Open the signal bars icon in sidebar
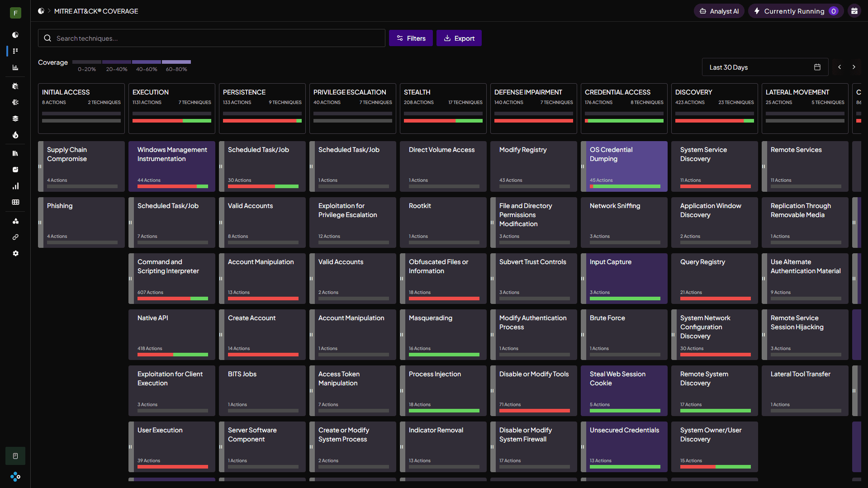This screenshot has width=868, height=488. (15, 186)
